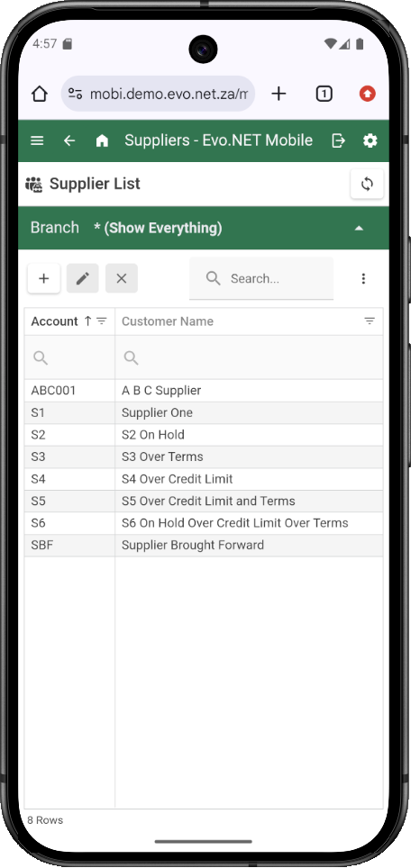This screenshot has width=411, height=868.
Task: Open the three-dot grid options menu
Action: click(363, 278)
